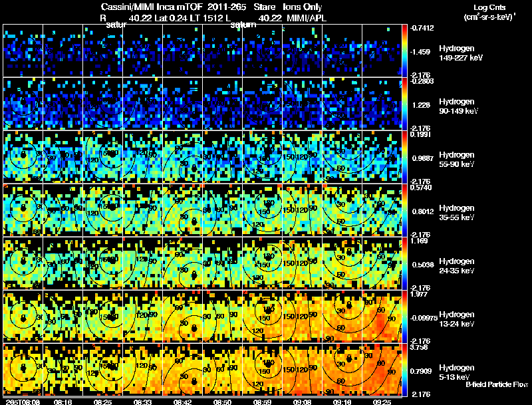The width and height of the screenshot is (532, 405).
Task: Click the color bar beside 35-55 keV row
Action: point(404,210)
